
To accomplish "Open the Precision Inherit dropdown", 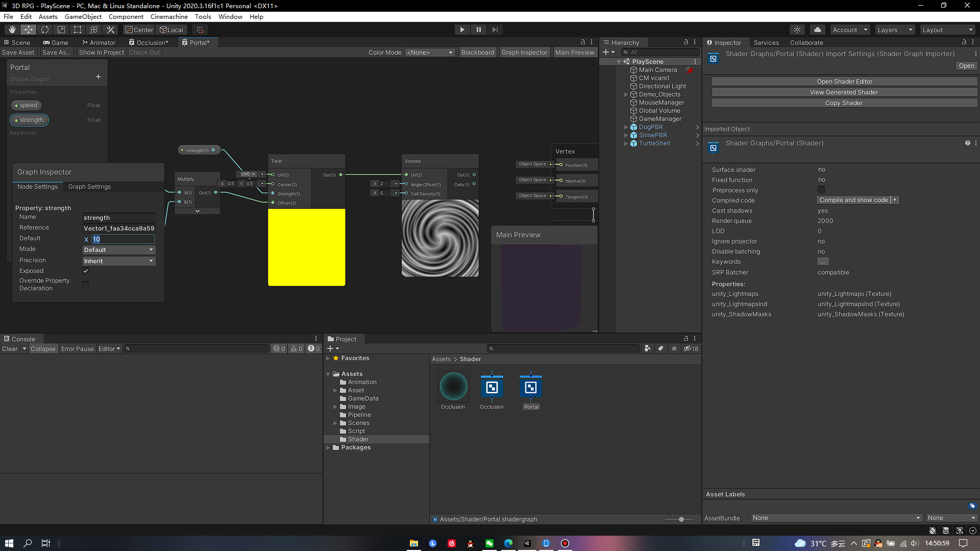I will click(x=119, y=261).
